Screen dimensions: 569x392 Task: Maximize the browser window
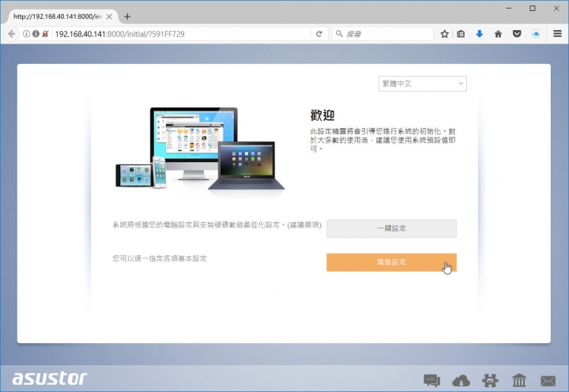tap(533, 8)
